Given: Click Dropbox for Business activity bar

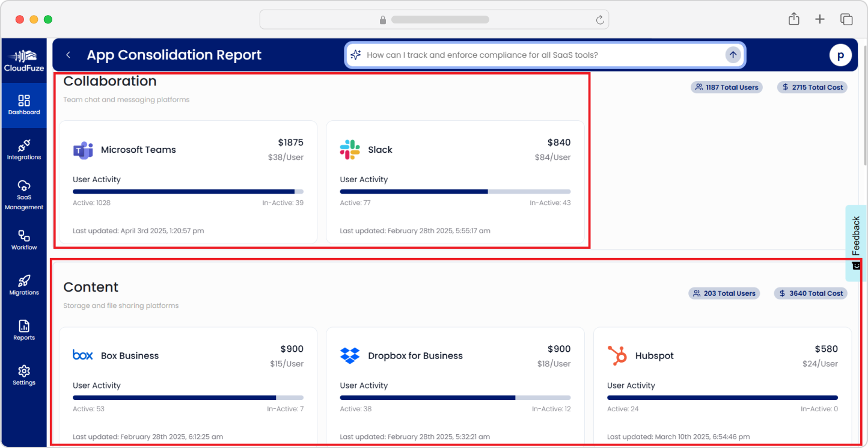Looking at the screenshot, I should click(455, 397).
